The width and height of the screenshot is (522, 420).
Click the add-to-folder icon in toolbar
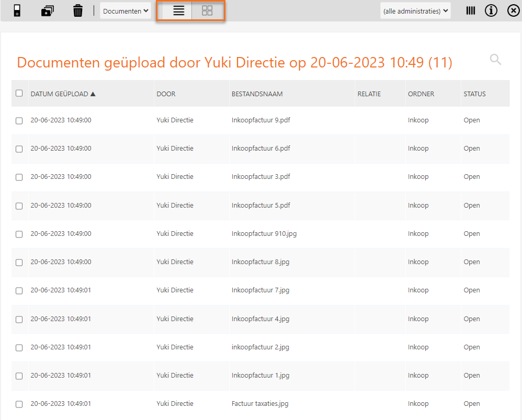click(48, 10)
